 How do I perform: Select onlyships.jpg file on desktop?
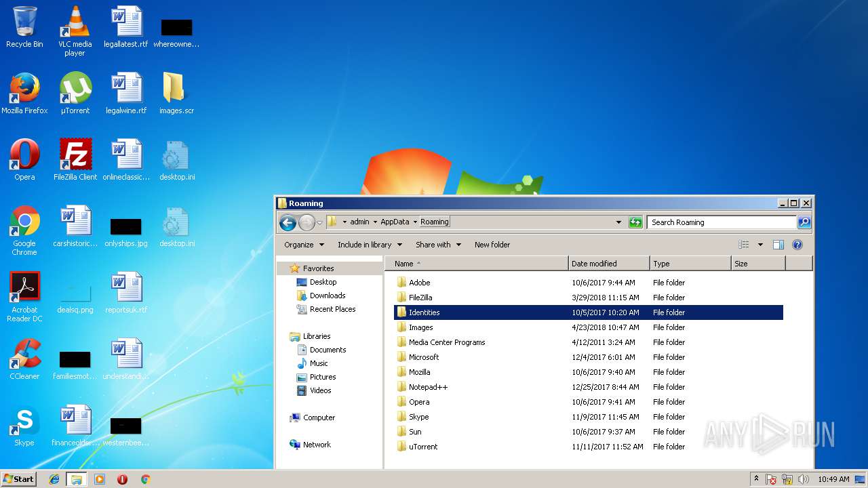tap(126, 233)
